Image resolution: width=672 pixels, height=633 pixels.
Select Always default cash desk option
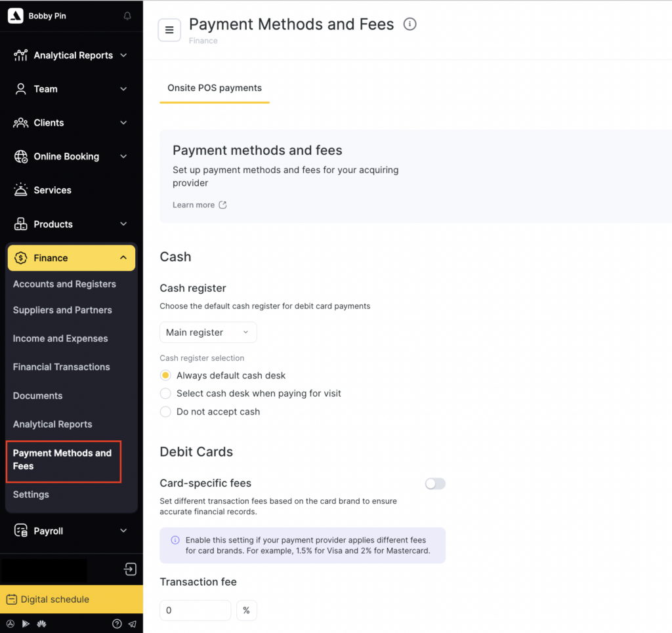tap(166, 376)
